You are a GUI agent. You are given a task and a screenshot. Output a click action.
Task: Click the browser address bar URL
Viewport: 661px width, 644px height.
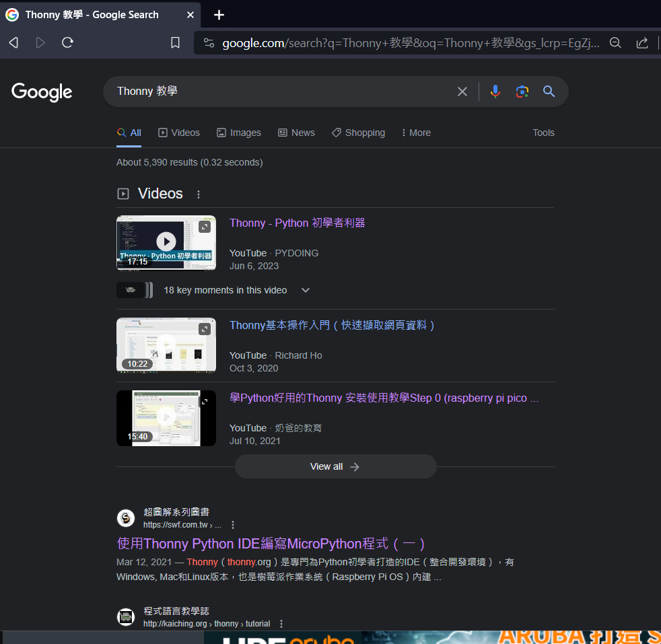[411, 42]
